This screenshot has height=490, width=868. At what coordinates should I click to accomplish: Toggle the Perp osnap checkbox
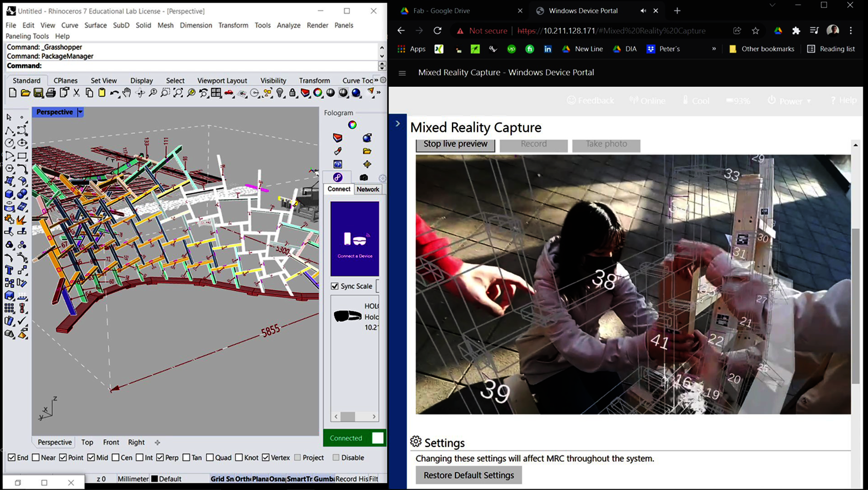click(x=160, y=457)
